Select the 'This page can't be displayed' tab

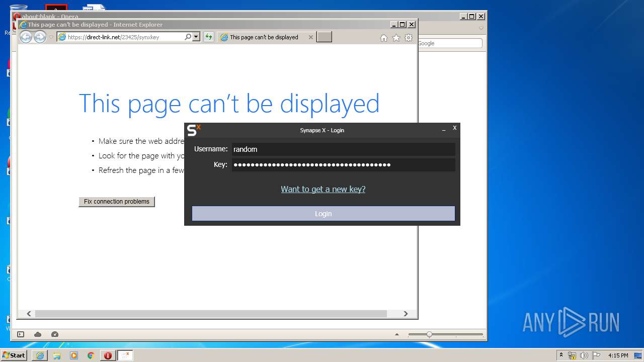pos(264,37)
